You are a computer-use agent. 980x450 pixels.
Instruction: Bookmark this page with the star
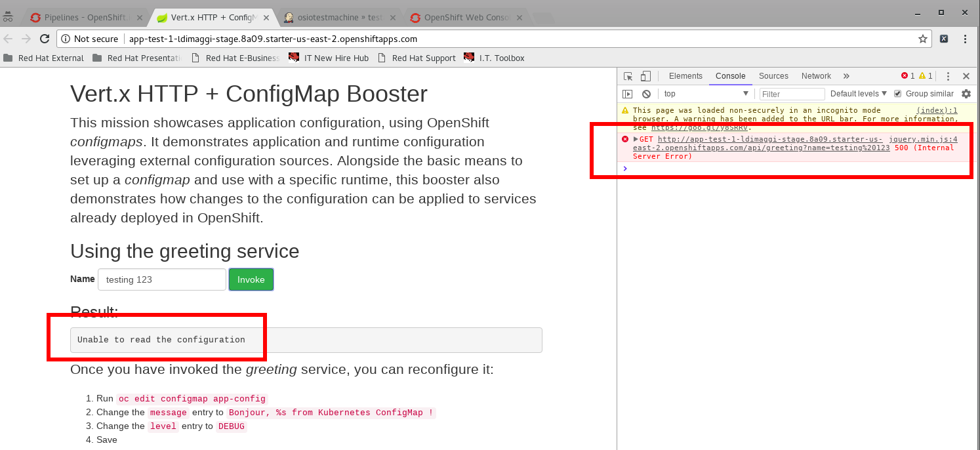[x=923, y=39]
